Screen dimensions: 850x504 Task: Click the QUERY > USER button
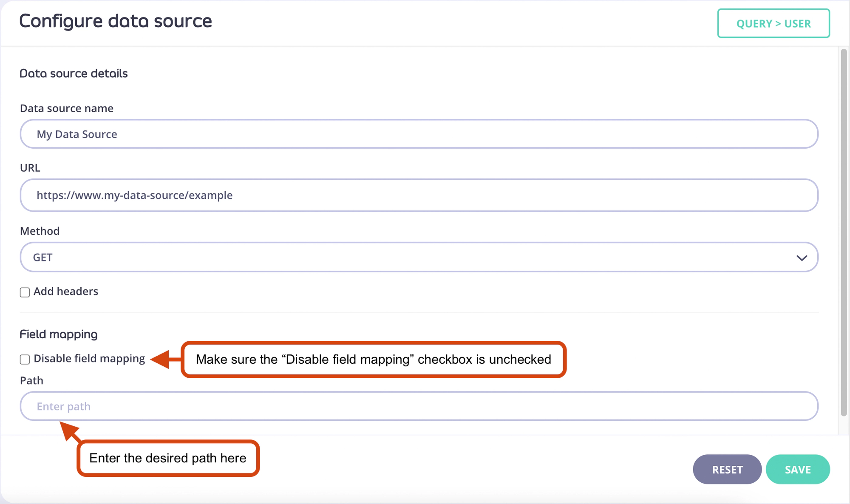(x=773, y=23)
